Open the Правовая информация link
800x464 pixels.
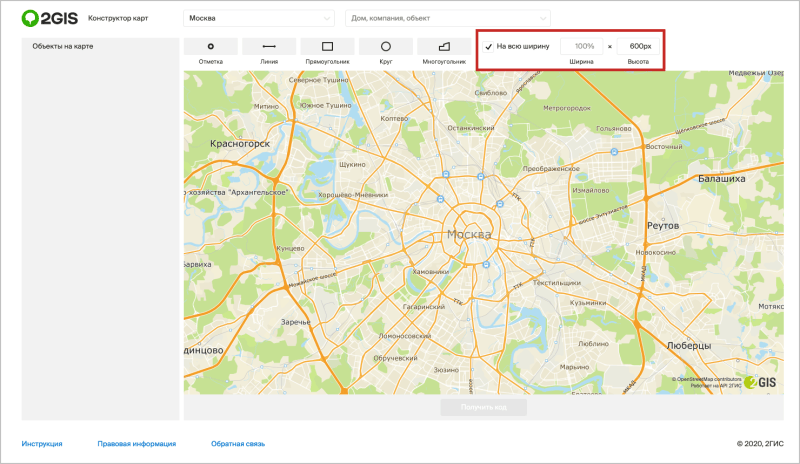tap(137, 444)
